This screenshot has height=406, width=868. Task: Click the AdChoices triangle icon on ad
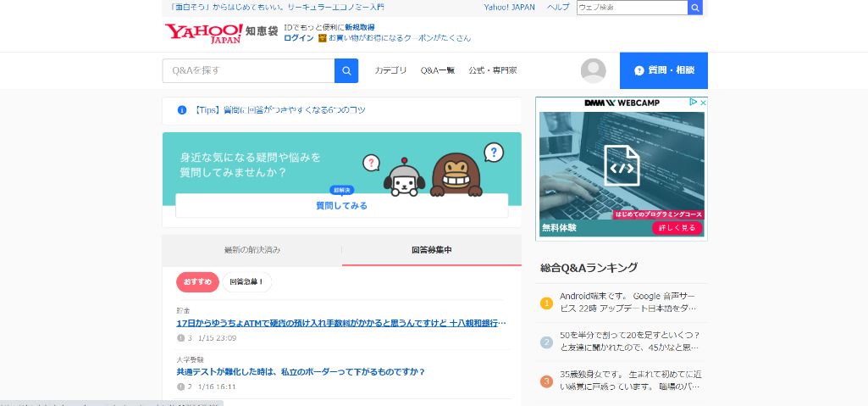[693, 103]
